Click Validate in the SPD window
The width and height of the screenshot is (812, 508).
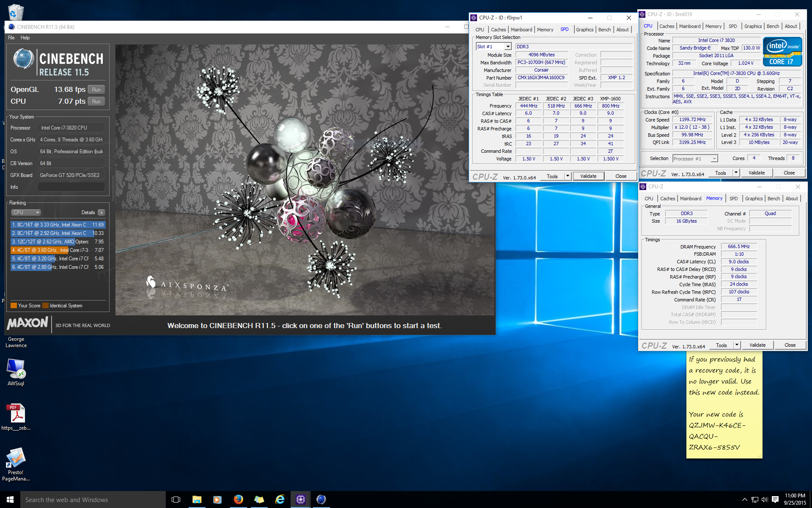click(x=588, y=176)
